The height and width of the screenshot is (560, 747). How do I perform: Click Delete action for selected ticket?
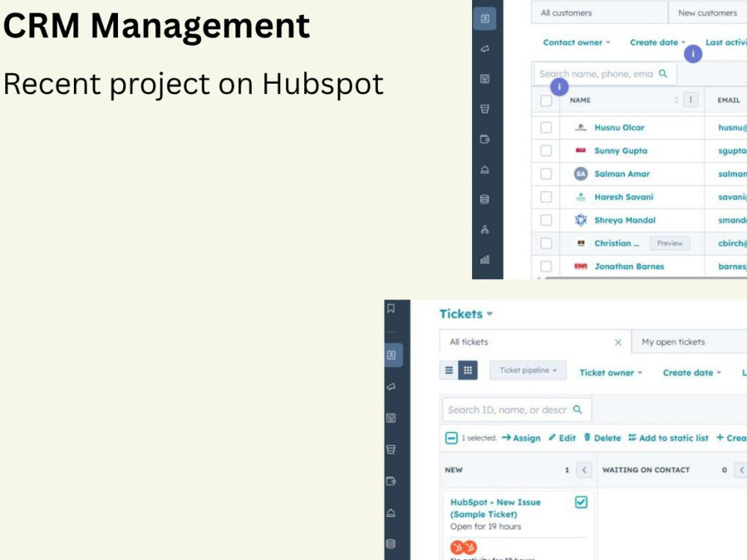pos(602,438)
